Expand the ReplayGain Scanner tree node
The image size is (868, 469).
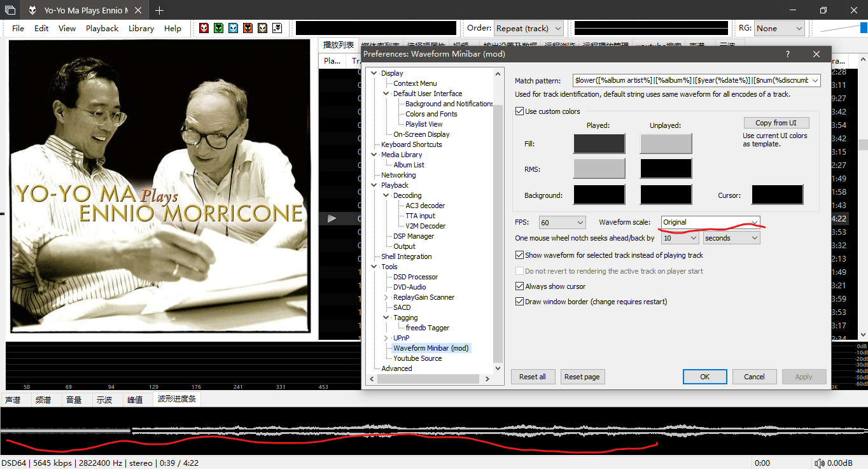click(x=386, y=297)
